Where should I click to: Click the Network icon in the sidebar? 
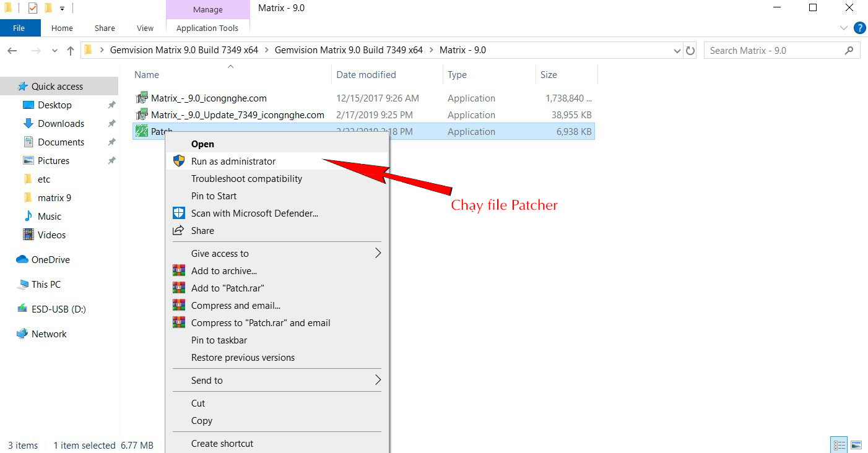click(23, 334)
